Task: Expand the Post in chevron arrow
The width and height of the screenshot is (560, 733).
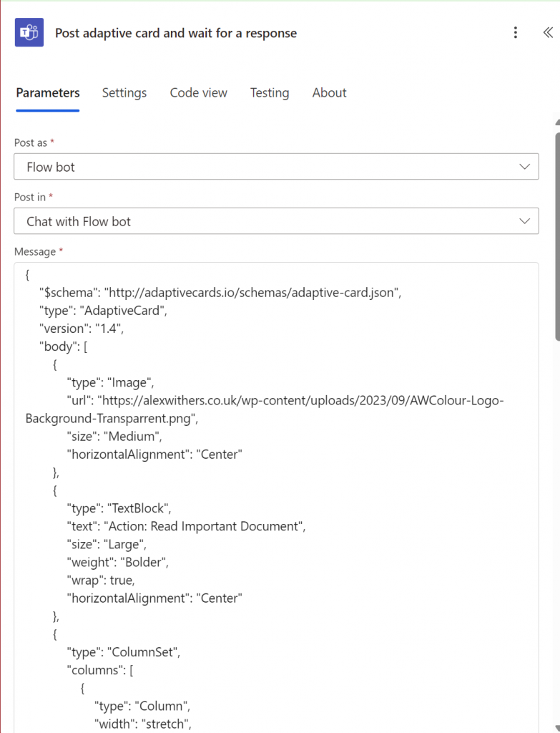Action: tap(525, 221)
